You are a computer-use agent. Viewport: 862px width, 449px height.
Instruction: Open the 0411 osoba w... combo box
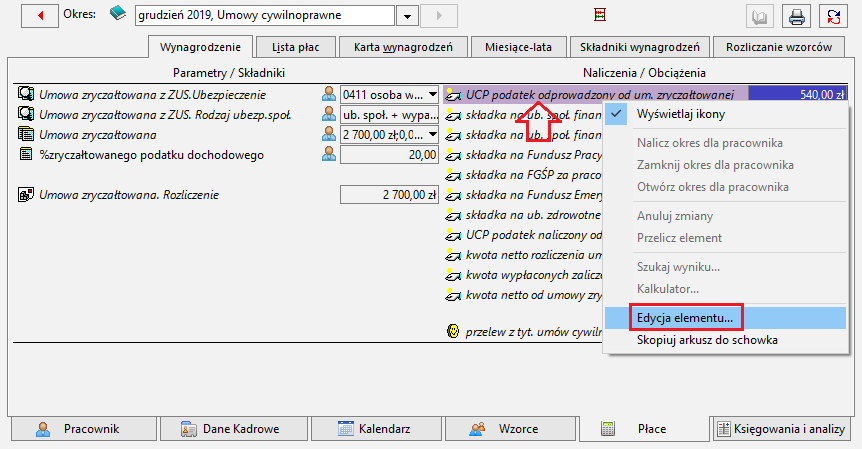tap(389, 95)
